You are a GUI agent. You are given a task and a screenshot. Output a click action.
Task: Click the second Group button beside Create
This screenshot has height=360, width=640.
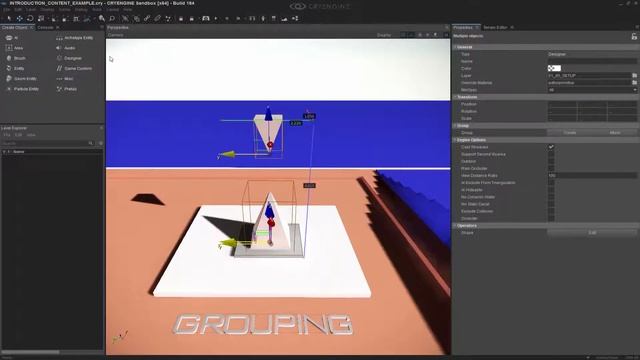click(615, 133)
